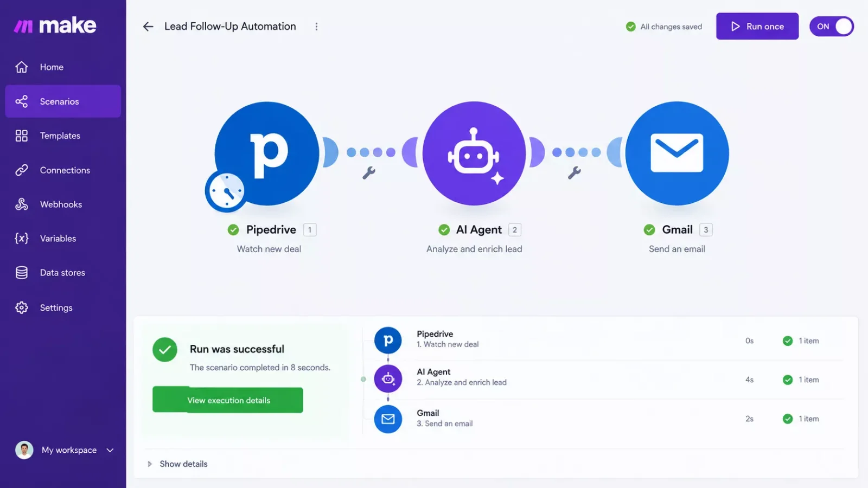The height and width of the screenshot is (488, 868).
Task: Click wrench between AI Agent and Gmail
Action: tap(574, 173)
